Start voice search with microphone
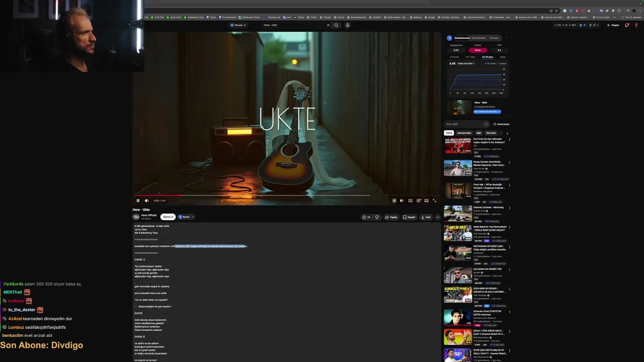This screenshot has width=644, height=362. click(347, 25)
